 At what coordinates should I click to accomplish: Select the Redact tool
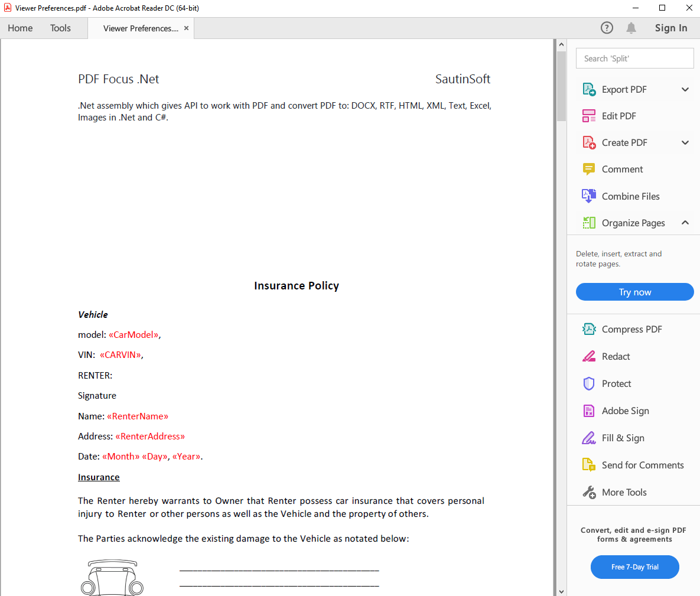click(616, 356)
